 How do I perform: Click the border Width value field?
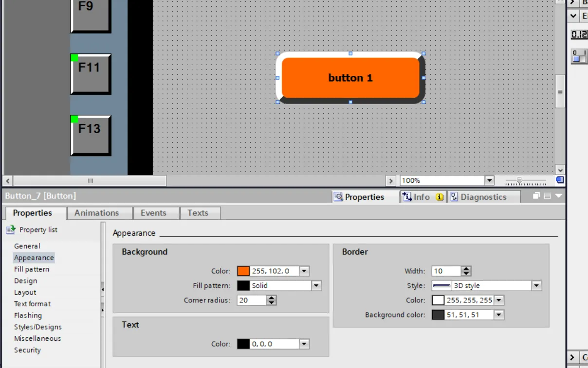(446, 271)
